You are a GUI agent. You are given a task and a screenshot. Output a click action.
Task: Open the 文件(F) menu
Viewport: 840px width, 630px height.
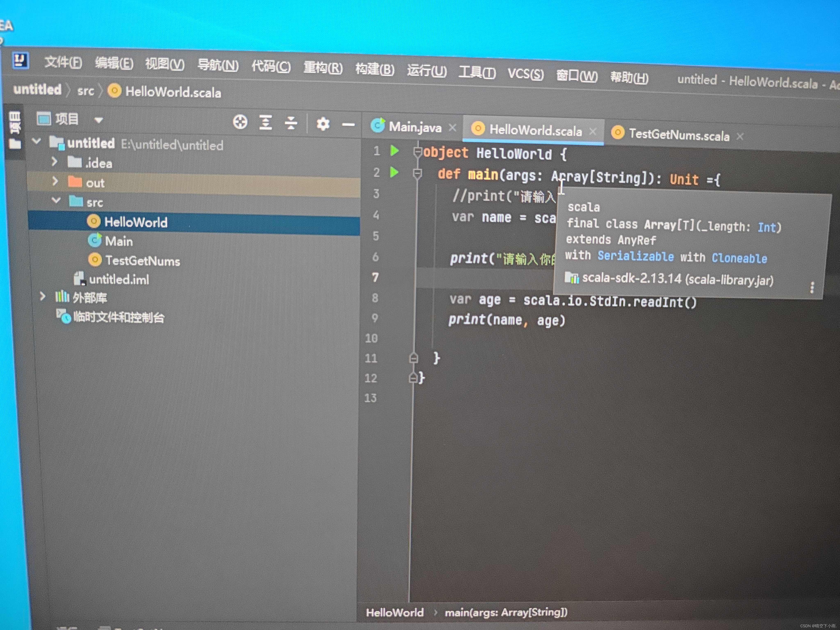click(63, 62)
